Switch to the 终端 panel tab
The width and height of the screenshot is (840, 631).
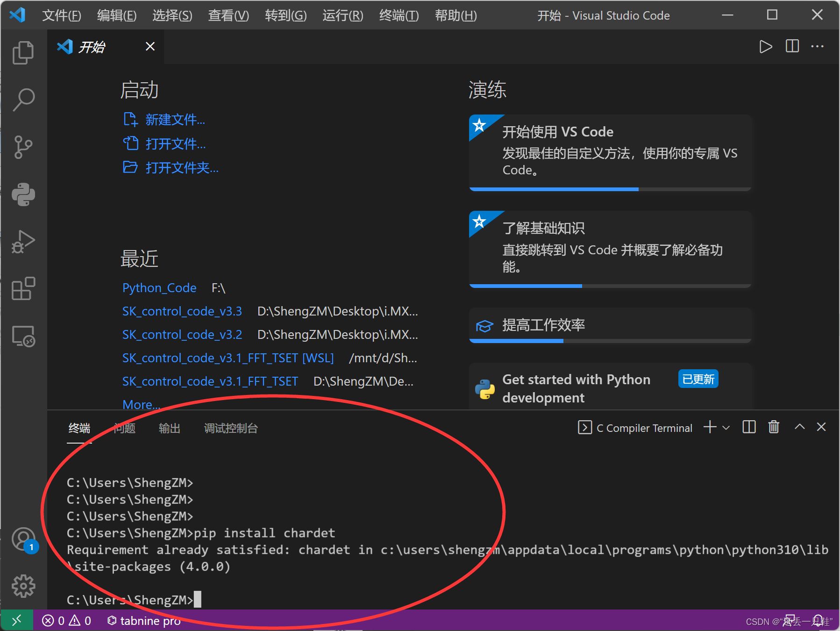79,428
